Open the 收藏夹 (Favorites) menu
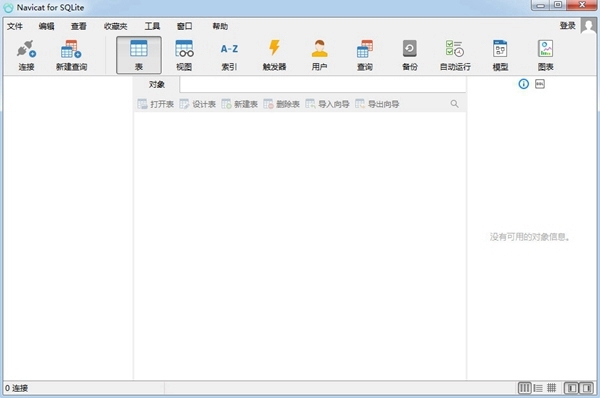This screenshot has width=600, height=398. pyautogui.click(x=115, y=26)
